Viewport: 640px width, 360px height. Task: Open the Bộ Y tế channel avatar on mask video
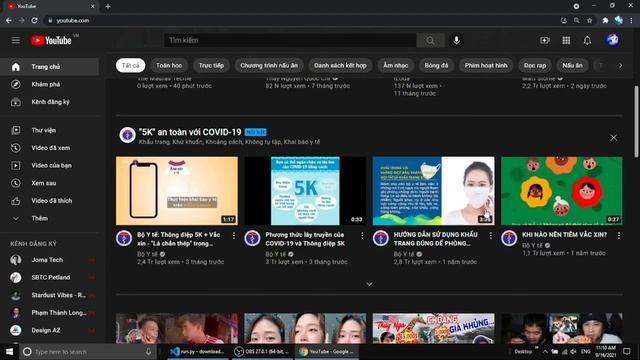pyautogui.click(x=380, y=238)
